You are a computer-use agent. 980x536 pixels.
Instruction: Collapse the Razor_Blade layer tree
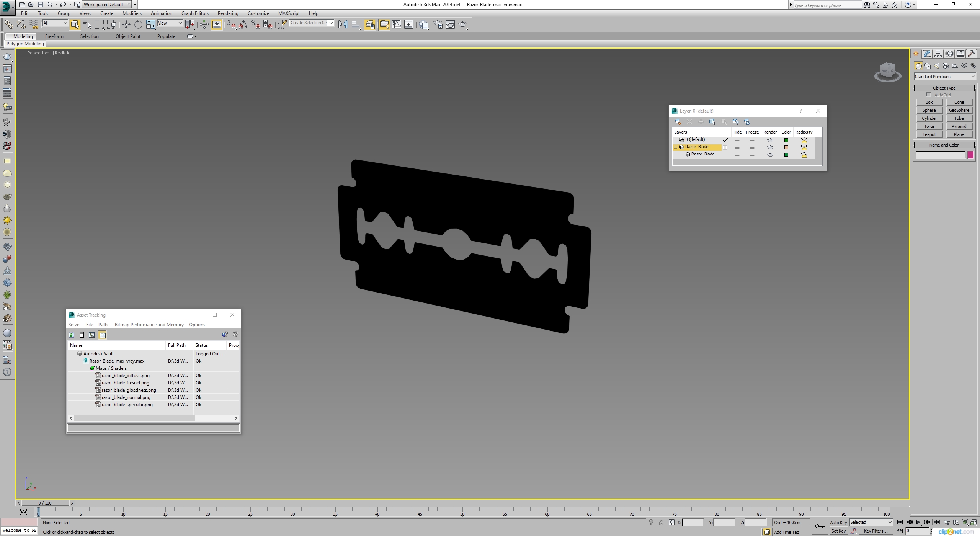pyautogui.click(x=676, y=147)
